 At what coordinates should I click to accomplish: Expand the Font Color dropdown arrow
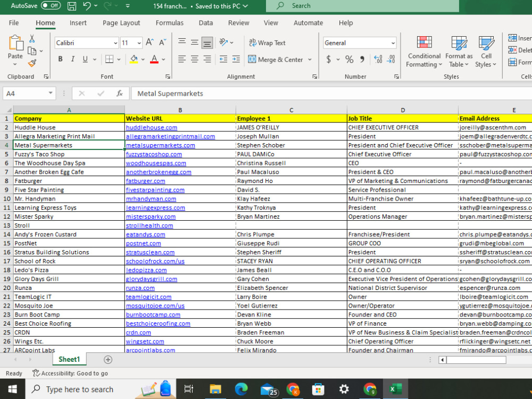pyautogui.click(x=163, y=60)
